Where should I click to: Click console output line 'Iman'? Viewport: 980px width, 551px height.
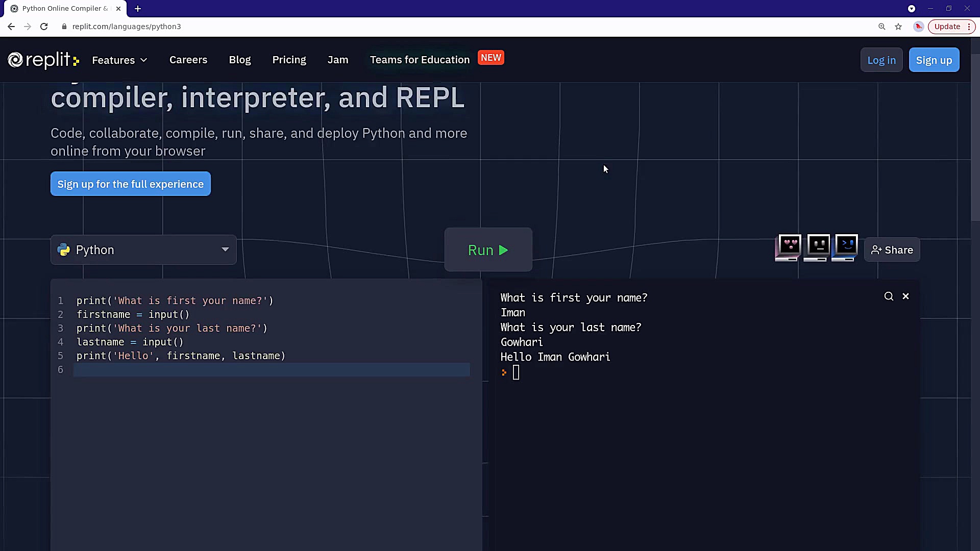[512, 312]
